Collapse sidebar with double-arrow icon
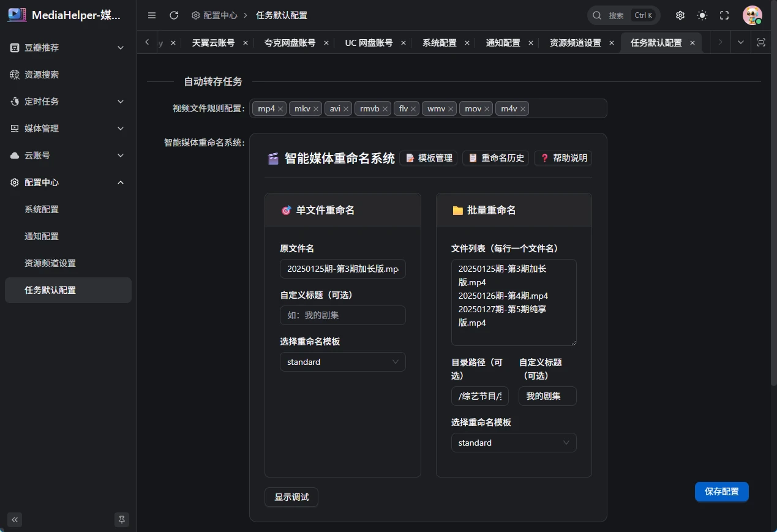The image size is (777, 532). coord(15,520)
